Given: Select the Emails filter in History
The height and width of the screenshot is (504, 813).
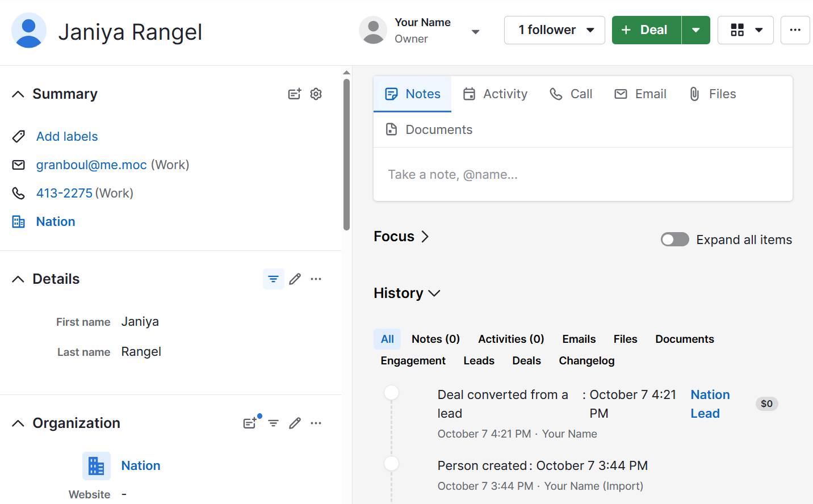Looking at the screenshot, I should [579, 339].
